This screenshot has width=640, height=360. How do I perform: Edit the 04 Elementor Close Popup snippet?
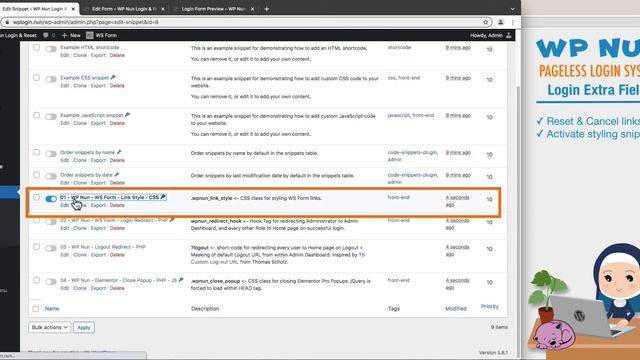tap(64, 288)
